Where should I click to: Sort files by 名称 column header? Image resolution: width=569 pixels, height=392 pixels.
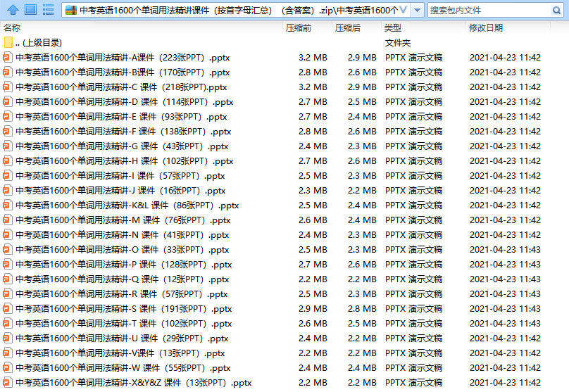(13, 27)
